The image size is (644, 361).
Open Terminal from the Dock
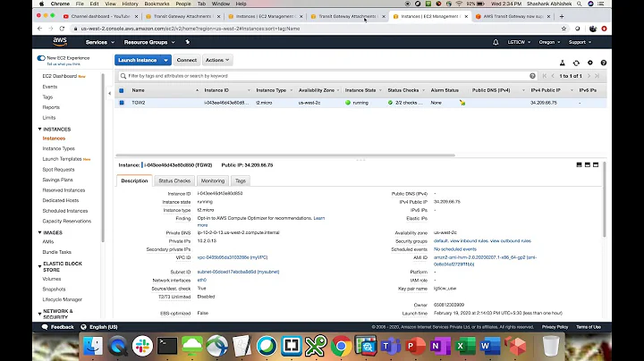pyautogui.click(x=167, y=346)
